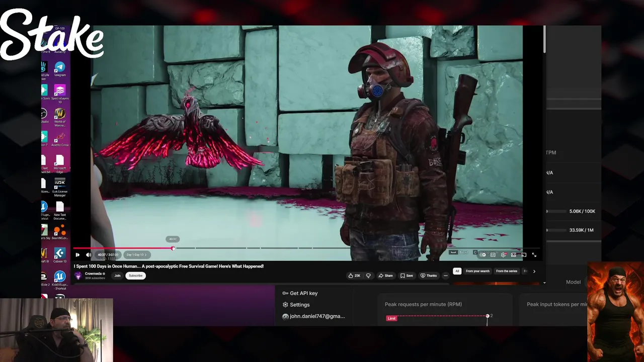The width and height of the screenshot is (644, 362).
Task: Open Get API key in the sidebar
Action: point(300,293)
